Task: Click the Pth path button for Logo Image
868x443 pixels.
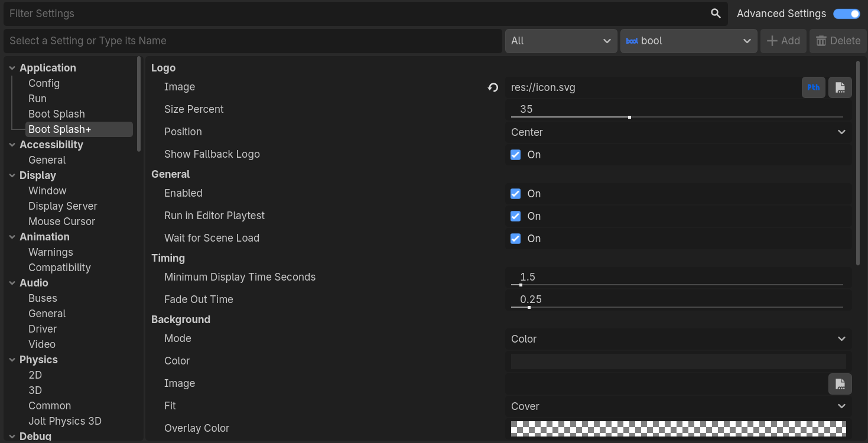Action: pyautogui.click(x=814, y=87)
